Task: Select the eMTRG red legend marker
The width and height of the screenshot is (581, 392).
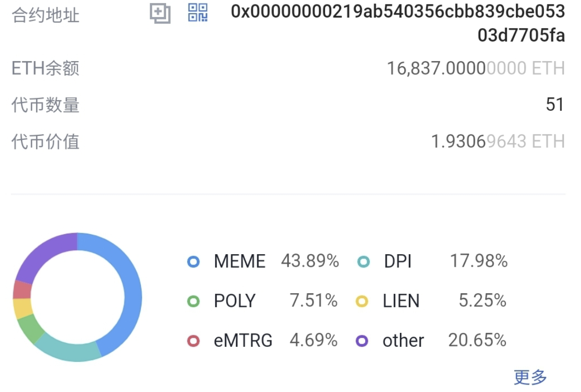Action: [194, 340]
